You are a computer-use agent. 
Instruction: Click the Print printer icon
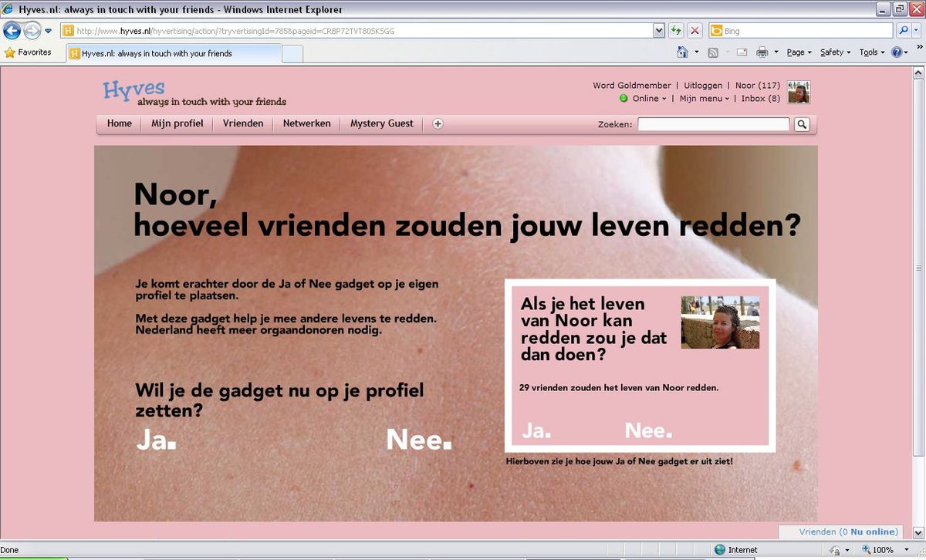762,52
